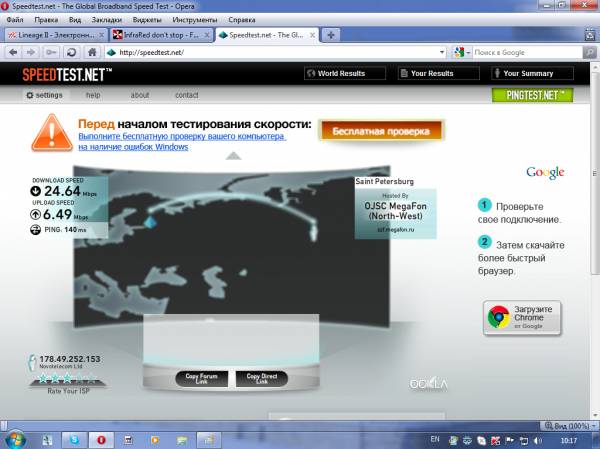Rate your ISP with the star rating
The height and width of the screenshot is (449, 600).
67,379
